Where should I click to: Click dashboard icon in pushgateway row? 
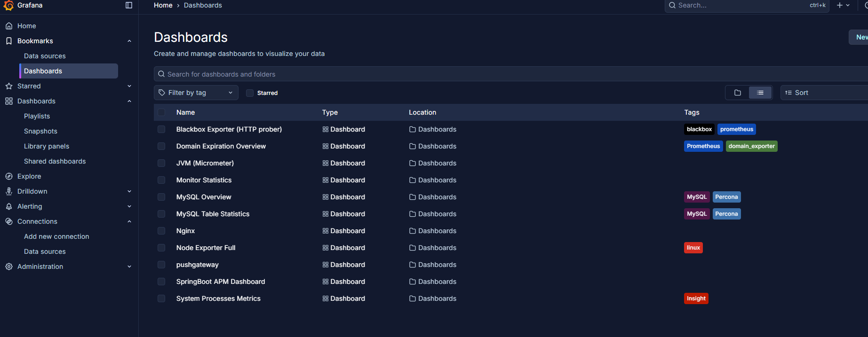[326, 265]
